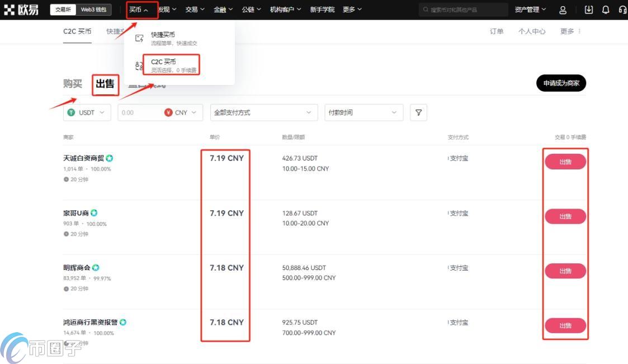Click the 快捷买币 icon in the dropdown menu

139,39
